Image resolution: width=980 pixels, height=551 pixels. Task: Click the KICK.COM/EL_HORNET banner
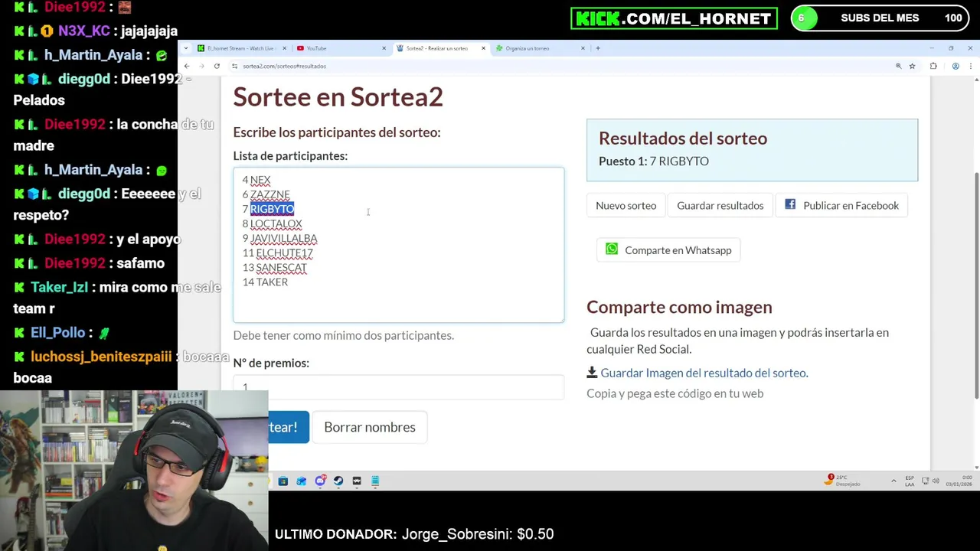coord(674,18)
